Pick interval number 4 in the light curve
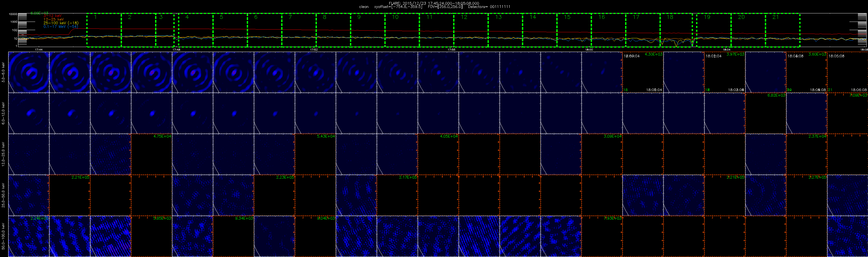 pos(187,17)
